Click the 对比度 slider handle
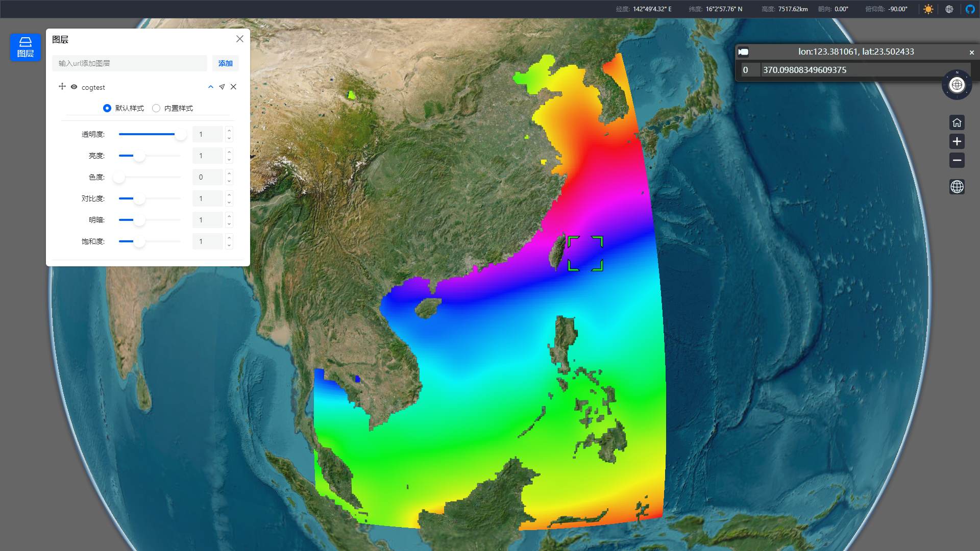Image resolution: width=980 pixels, height=551 pixels. (139, 198)
